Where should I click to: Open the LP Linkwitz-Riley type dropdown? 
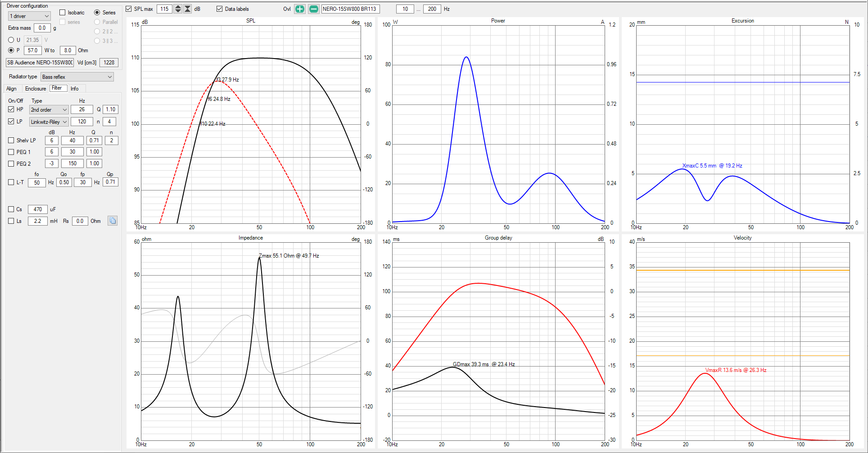click(49, 122)
